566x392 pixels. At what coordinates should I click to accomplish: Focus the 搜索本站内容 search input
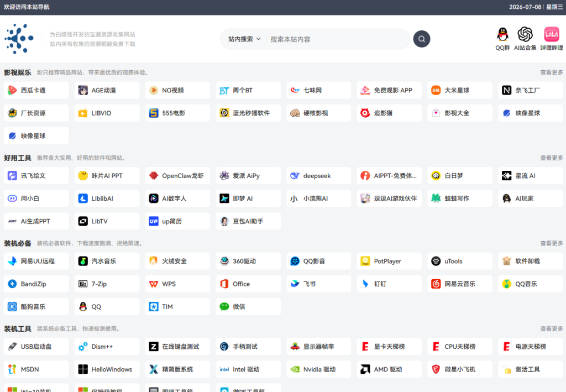click(338, 39)
